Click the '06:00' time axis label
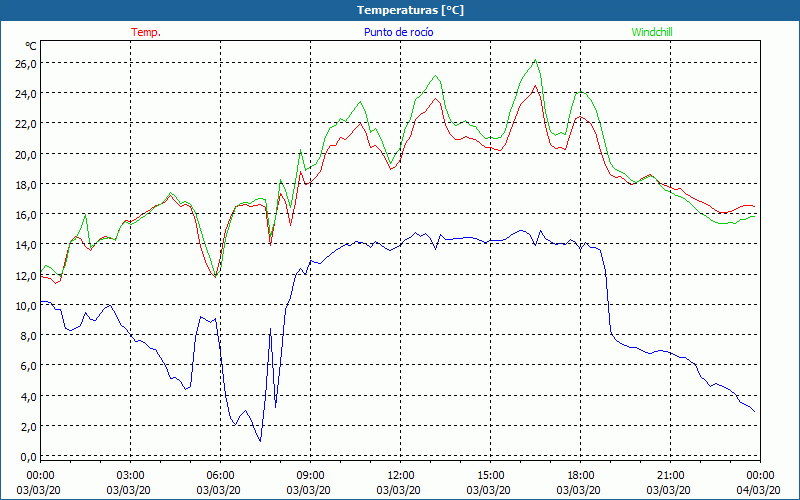This screenshot has height=500, width=800. tap(220, 476)
